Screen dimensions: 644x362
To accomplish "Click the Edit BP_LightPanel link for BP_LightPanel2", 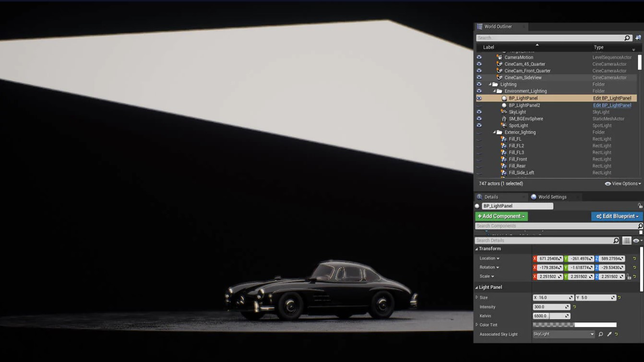I will [612, 105].
